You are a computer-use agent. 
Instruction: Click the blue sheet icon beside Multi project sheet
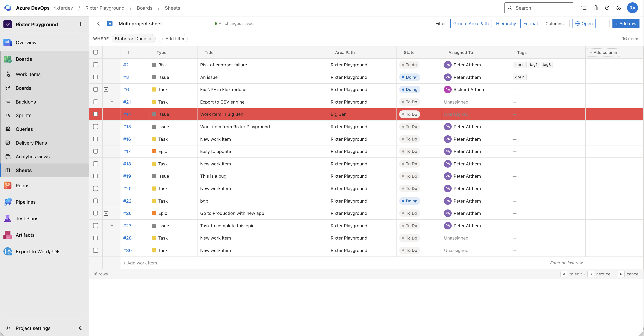tap(110, 23)
